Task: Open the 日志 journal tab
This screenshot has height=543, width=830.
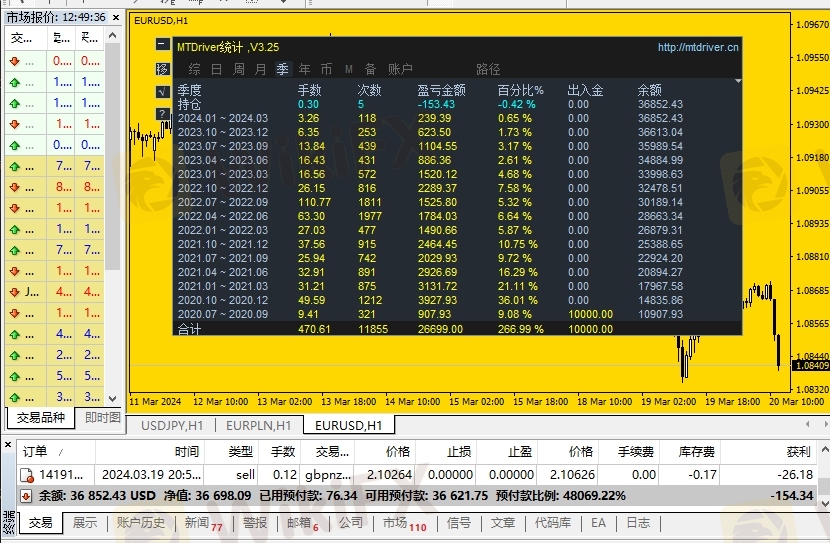Action: (x=638, y=523)
